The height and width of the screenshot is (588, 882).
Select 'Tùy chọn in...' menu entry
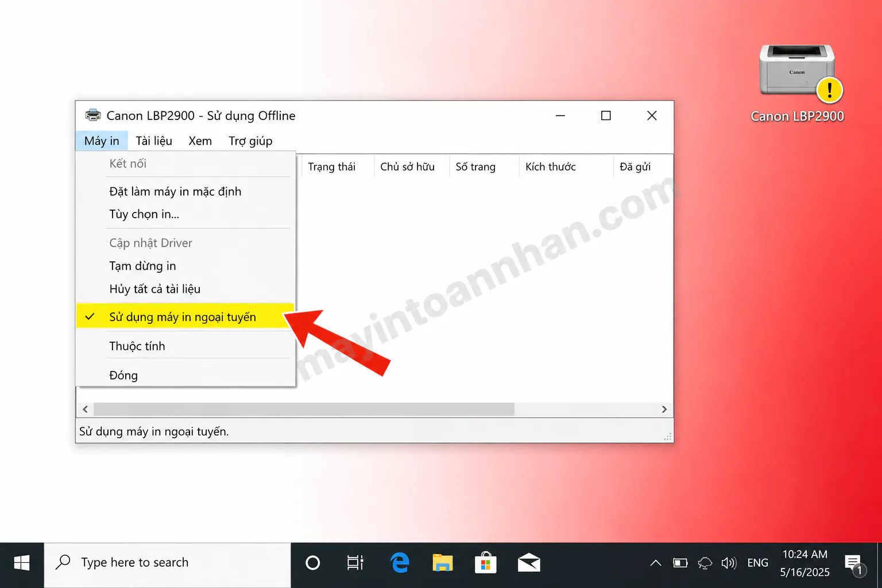185,214
